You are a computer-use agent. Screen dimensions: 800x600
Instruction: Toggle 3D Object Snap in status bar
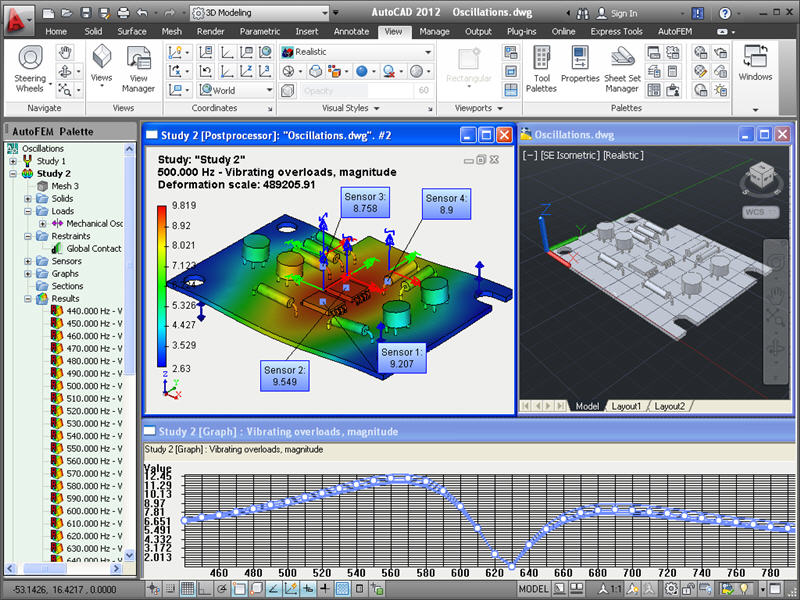(x=256, y=589)
